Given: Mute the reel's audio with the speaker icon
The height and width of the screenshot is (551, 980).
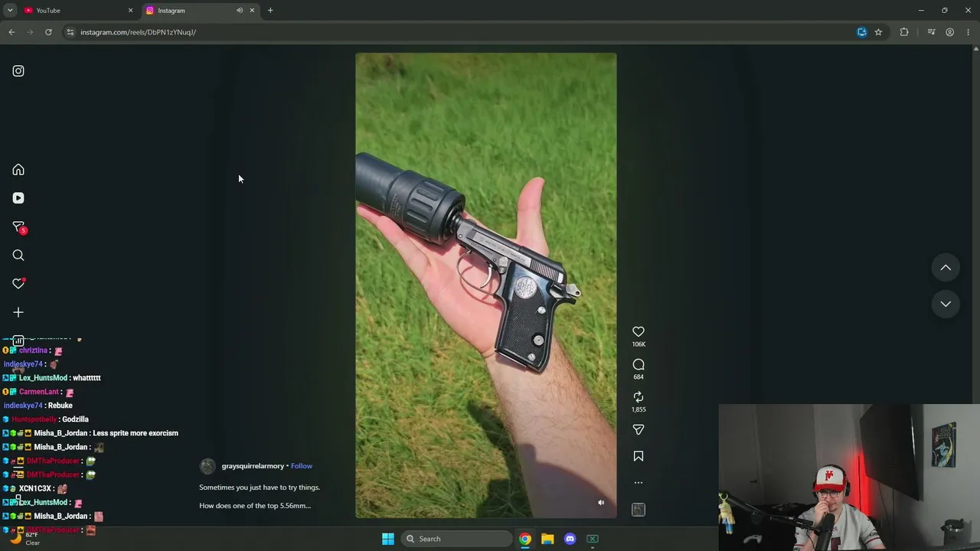Looking at the screenshot, I should click(x=601, y=503).
